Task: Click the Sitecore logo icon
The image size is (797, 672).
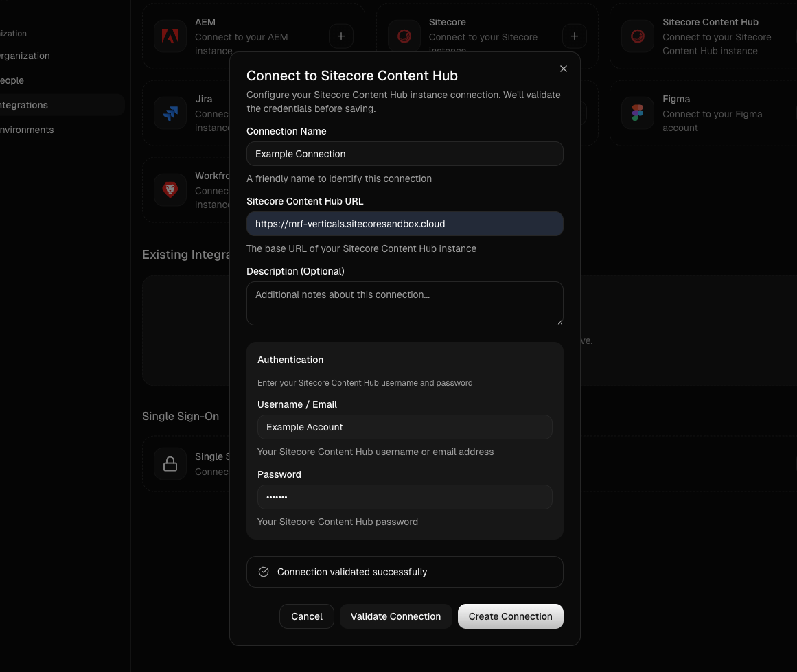Action: coord(404,36)
